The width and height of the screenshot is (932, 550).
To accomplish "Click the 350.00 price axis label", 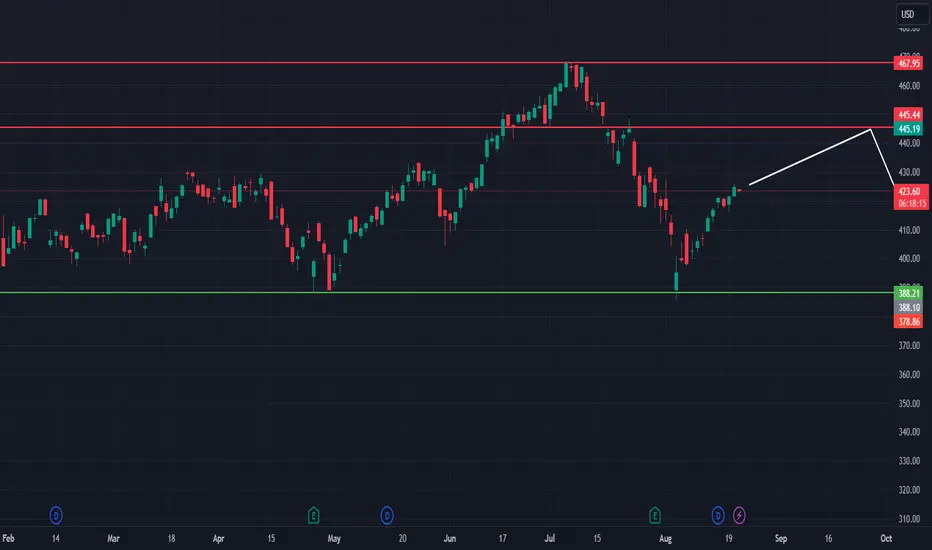I will pos(909,403).
